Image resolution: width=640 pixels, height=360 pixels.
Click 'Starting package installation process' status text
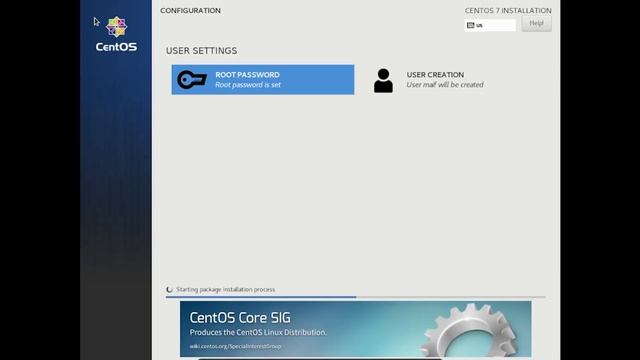[226, 289]
